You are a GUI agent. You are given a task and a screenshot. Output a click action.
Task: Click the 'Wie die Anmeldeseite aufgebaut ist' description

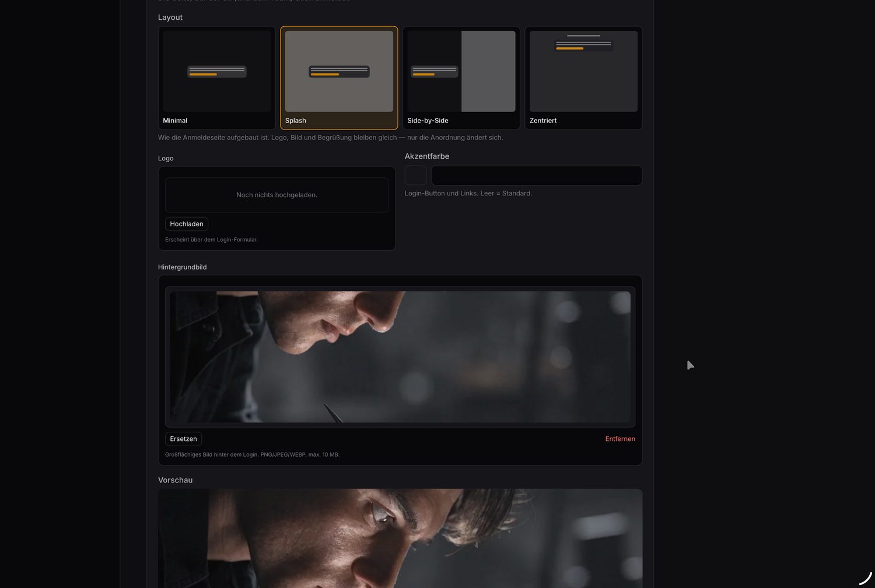[330, 138]
